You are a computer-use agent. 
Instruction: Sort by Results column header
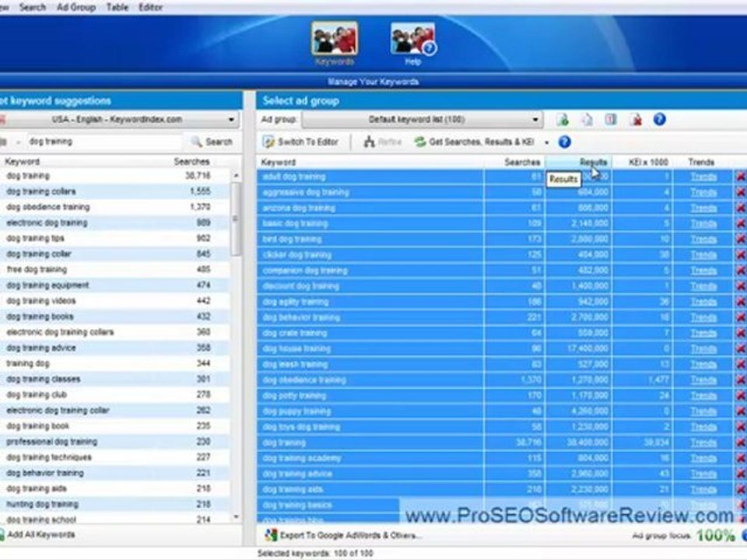tap(578, 163)
